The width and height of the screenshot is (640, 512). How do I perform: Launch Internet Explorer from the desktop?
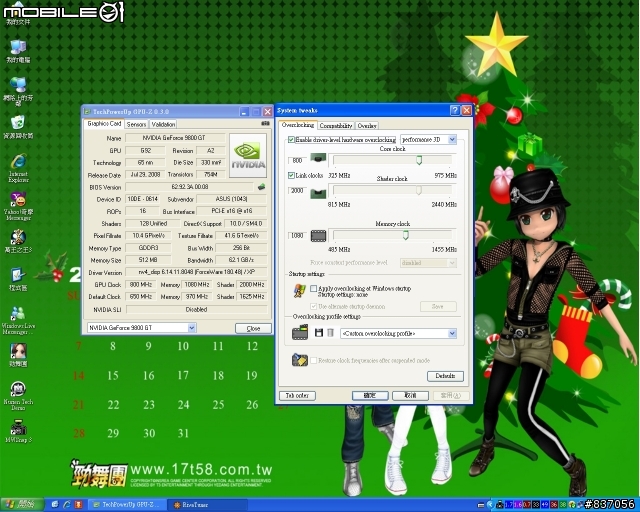click(18, 168)
